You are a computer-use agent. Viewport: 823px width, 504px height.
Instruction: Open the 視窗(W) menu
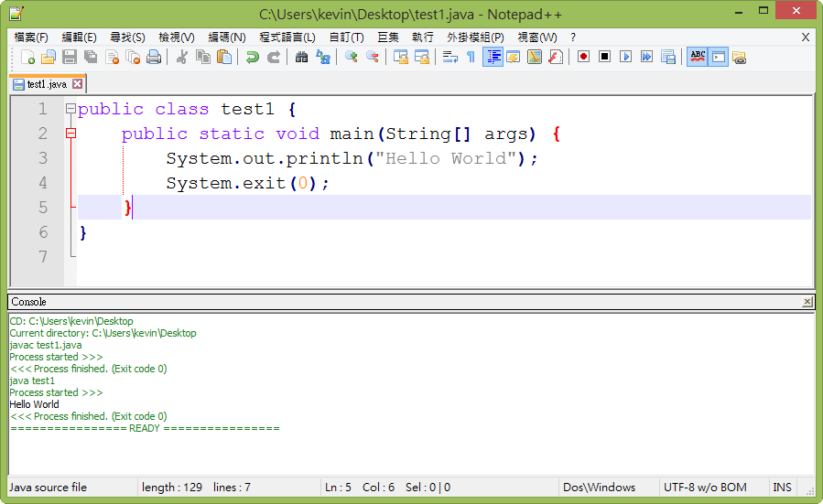[x=537, y=38]
